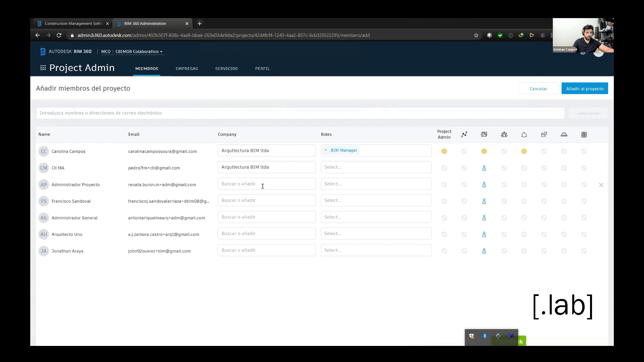Click the Document Management column icon
Viewport: 644px width, 362px height.
[x=484, y=134]
